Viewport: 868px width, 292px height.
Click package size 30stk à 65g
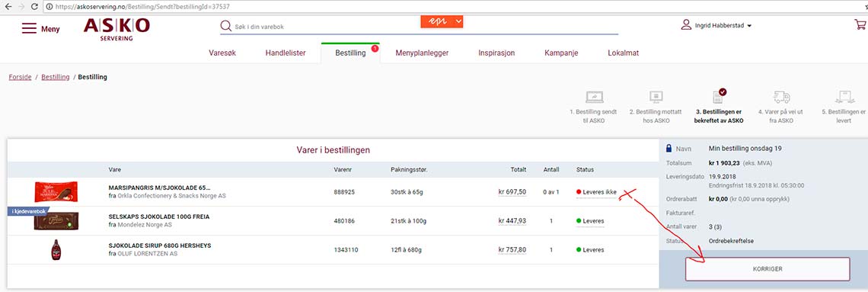click(x=408, y=191)
